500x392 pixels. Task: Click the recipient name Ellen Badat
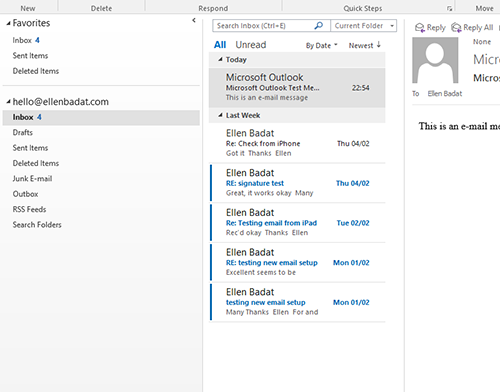(x=445, y=94)
